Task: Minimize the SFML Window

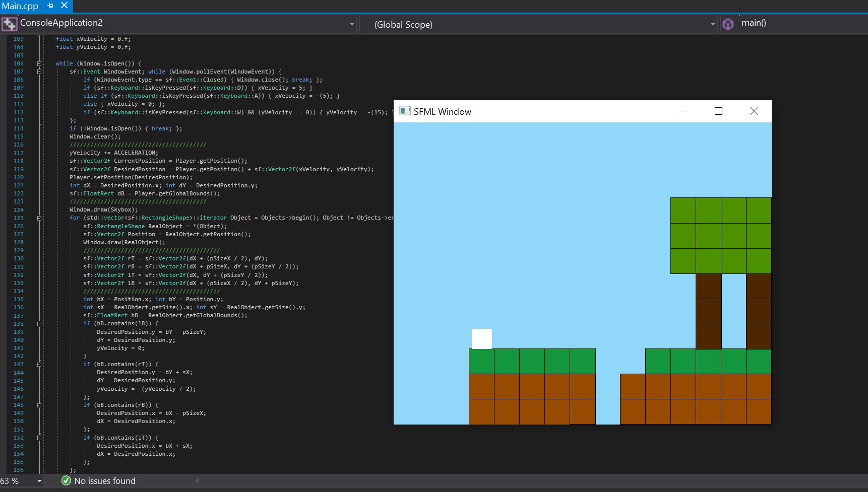Action: tap(684, 111)
